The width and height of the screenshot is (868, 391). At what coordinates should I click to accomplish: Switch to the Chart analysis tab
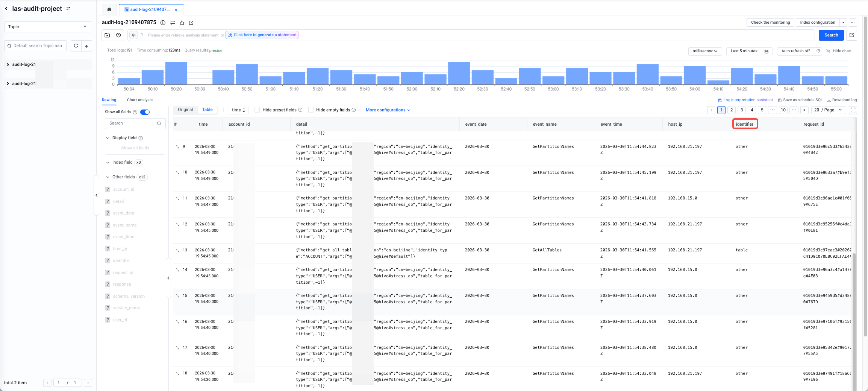click(140, 100)
